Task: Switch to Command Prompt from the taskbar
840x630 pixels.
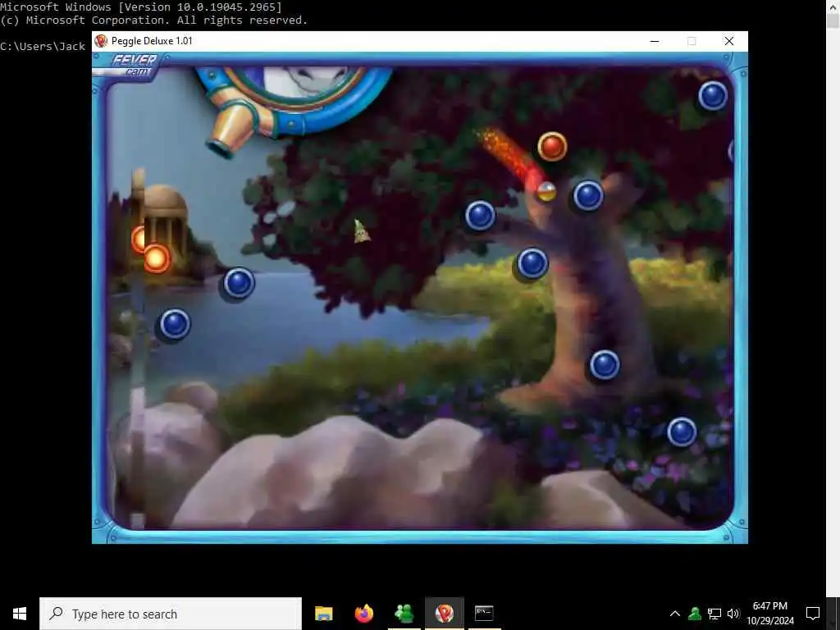Action: [484, 614]
